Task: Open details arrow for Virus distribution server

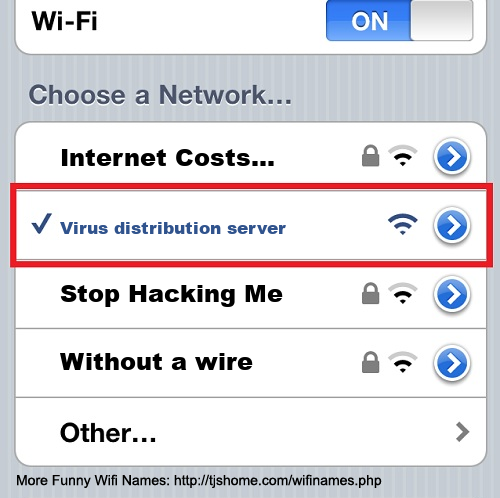Action: click(452, 225)
